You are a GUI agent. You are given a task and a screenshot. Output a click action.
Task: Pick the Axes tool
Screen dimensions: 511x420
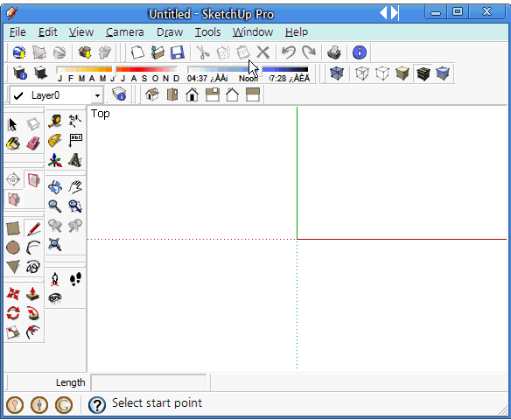[55, 160]
